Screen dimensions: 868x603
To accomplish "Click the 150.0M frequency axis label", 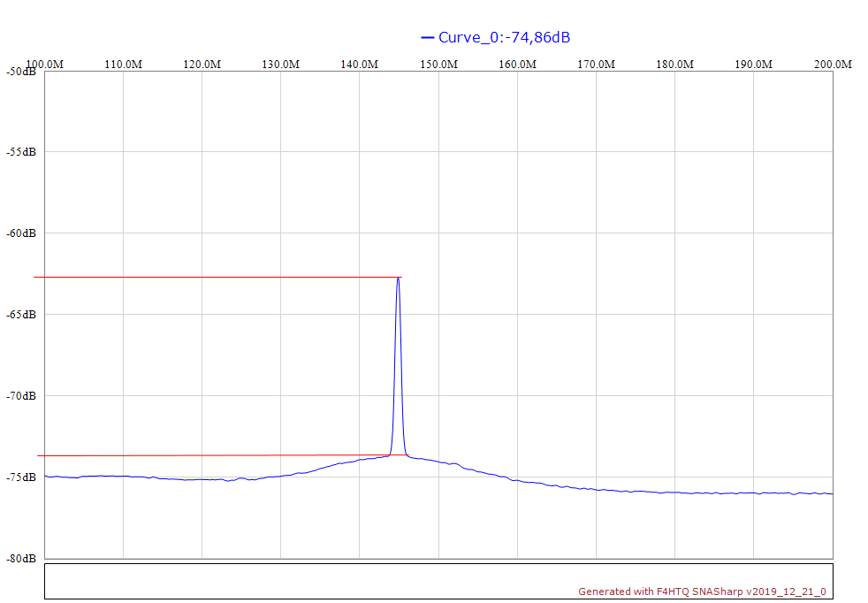I will (x=438, y=65).
